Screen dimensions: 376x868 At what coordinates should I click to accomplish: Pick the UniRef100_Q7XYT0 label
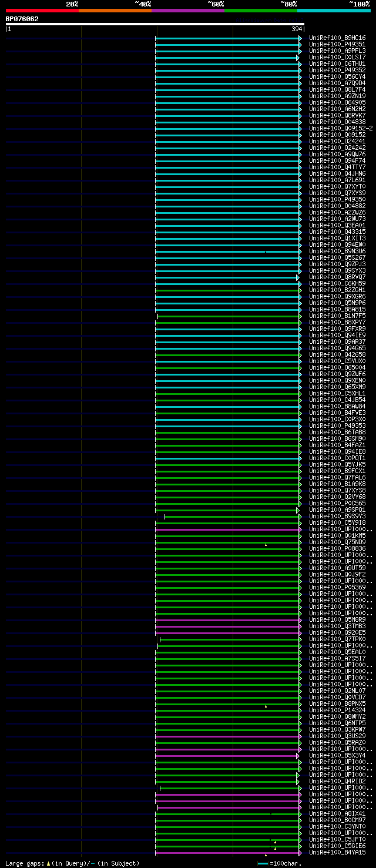click(x=337, y=186)
